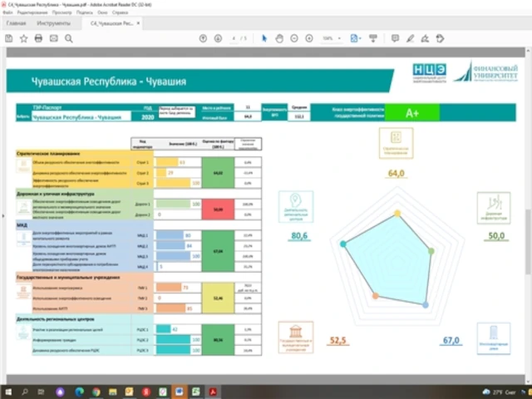Open taskbar search magnifier
The height and width of the screenshot is (399, 532).
coord(25,392)
